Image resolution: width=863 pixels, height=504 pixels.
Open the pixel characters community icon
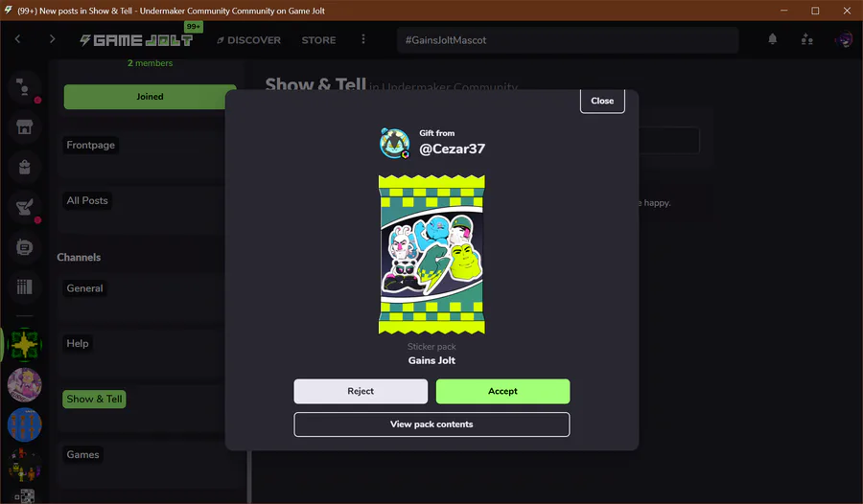click(x=24, y=465)
